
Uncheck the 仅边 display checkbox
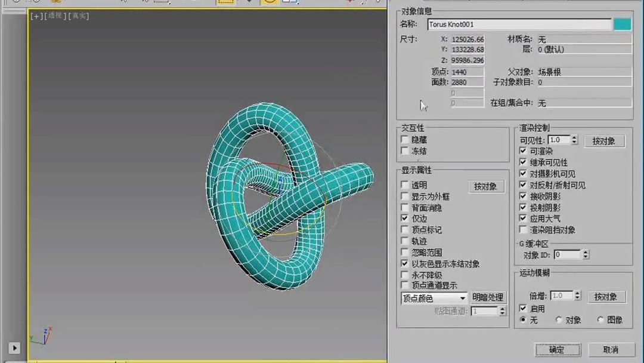pyautogui.click(x=404, y=218)
